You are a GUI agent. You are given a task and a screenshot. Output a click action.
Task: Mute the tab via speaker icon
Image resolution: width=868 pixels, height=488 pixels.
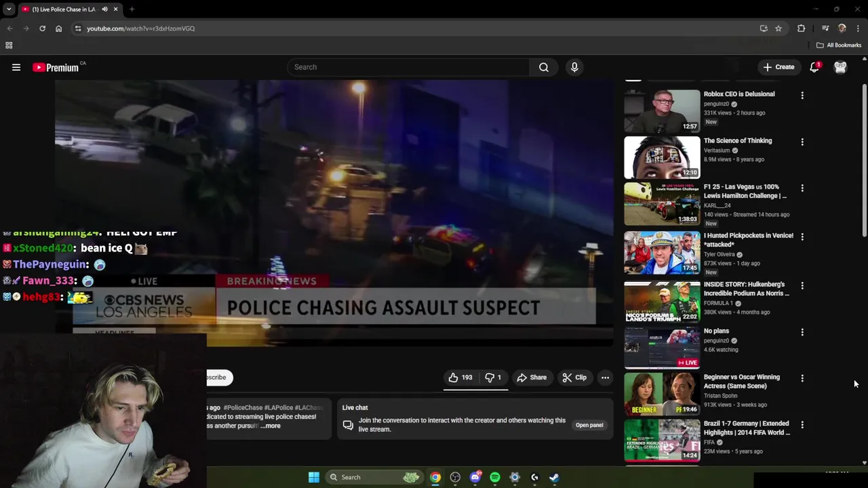point(104,9)
